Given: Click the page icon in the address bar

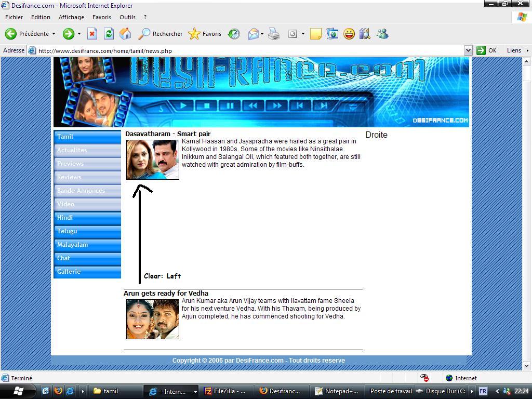Looking at the screenshot, I should pos(32,50).
